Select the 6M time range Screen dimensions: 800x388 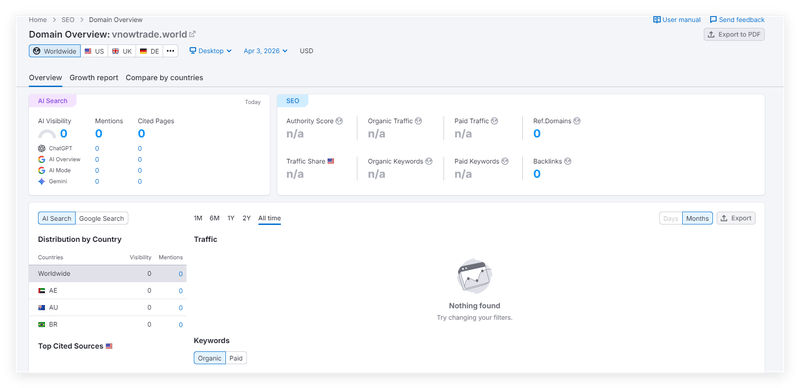click(x=214, y=219)
